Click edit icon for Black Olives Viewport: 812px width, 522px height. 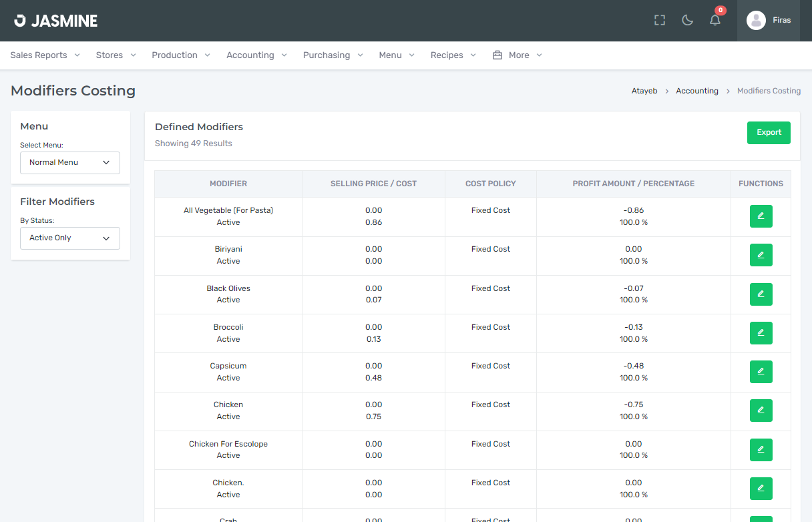click(x=761, y=294)
